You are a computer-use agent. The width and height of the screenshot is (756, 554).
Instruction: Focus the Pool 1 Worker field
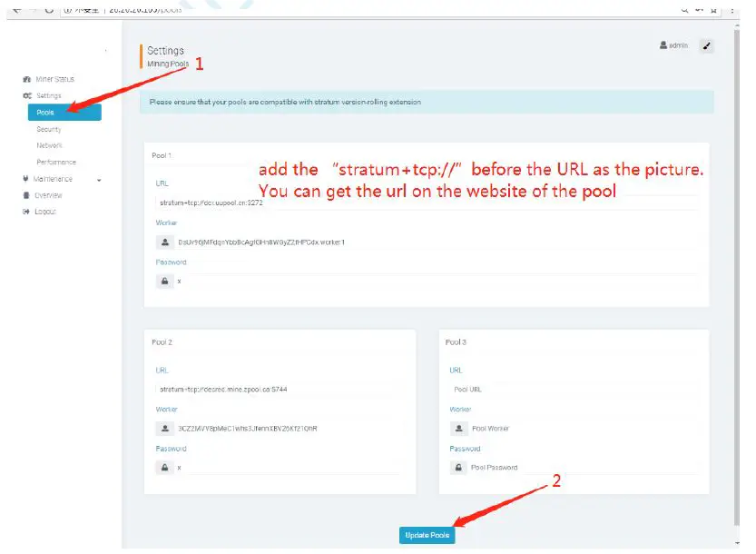coord(437,242)
